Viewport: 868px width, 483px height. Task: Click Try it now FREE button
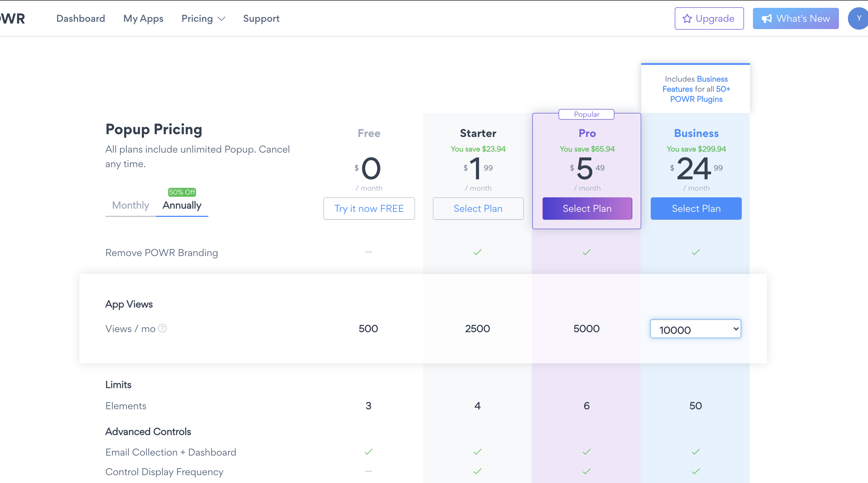(369, 209)
